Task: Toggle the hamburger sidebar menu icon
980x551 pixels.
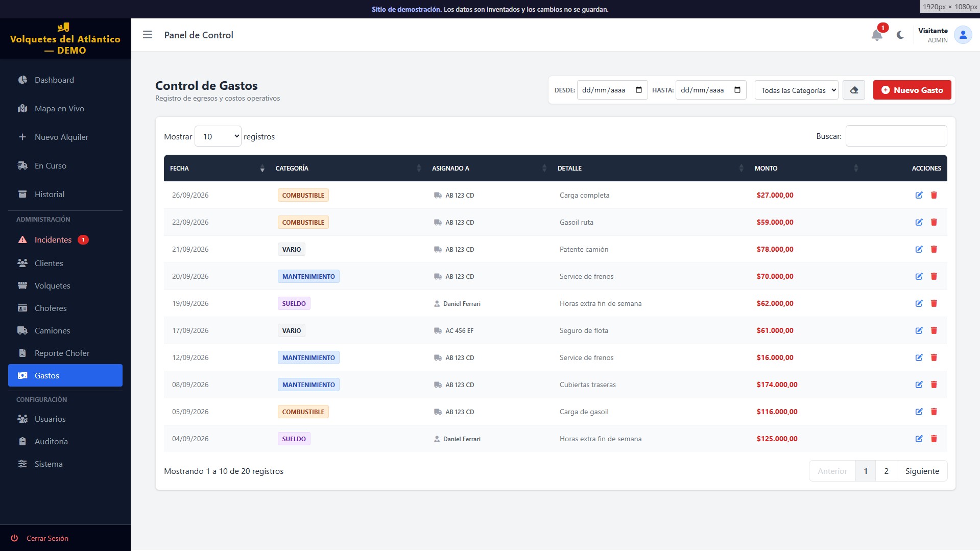Action: point(147,35)
